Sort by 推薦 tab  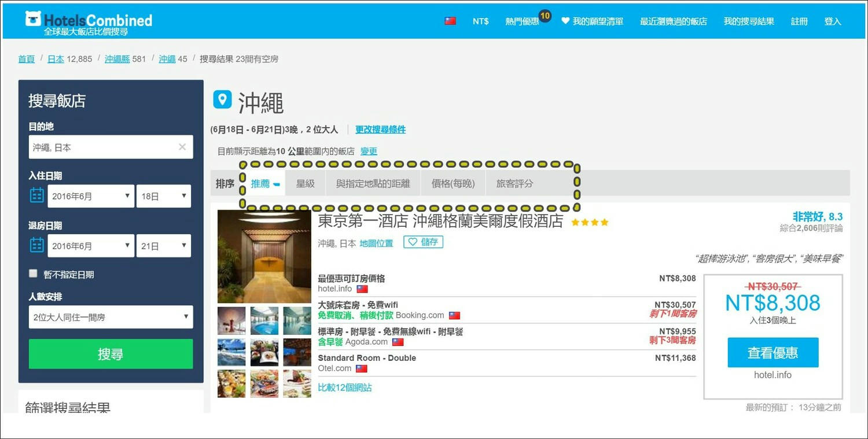pyautogui.click(x=265, y=183)
